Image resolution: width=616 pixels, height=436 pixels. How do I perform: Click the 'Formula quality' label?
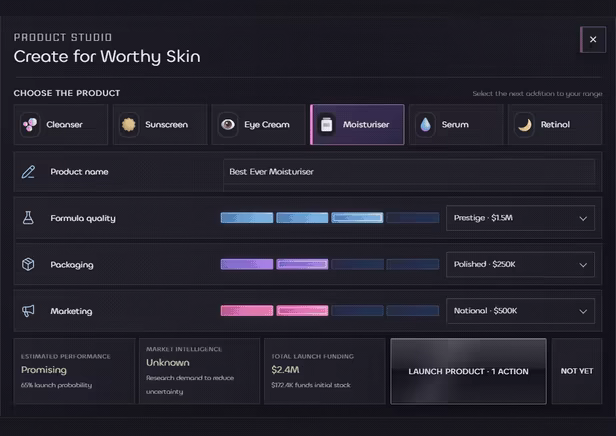coord(83,218)
